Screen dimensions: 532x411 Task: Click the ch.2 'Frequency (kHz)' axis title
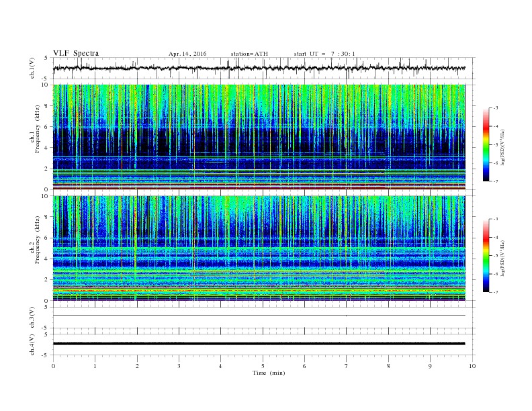(x=38, y=239)
